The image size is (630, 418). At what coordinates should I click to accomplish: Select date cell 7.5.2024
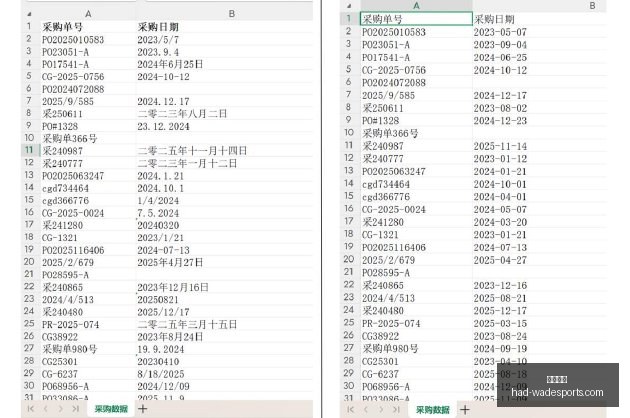click(x=158, y=213)
